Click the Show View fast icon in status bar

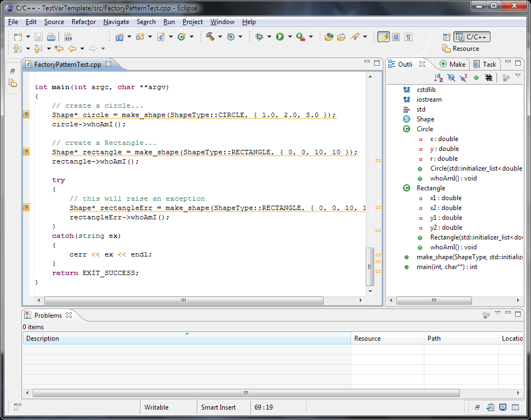[17, 406]
